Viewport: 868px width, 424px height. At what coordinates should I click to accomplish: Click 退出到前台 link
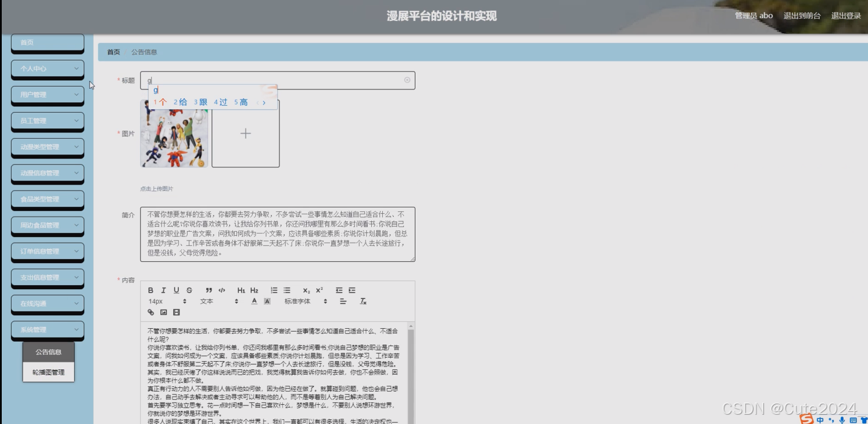pyautogui.click(x=802, y=16)
